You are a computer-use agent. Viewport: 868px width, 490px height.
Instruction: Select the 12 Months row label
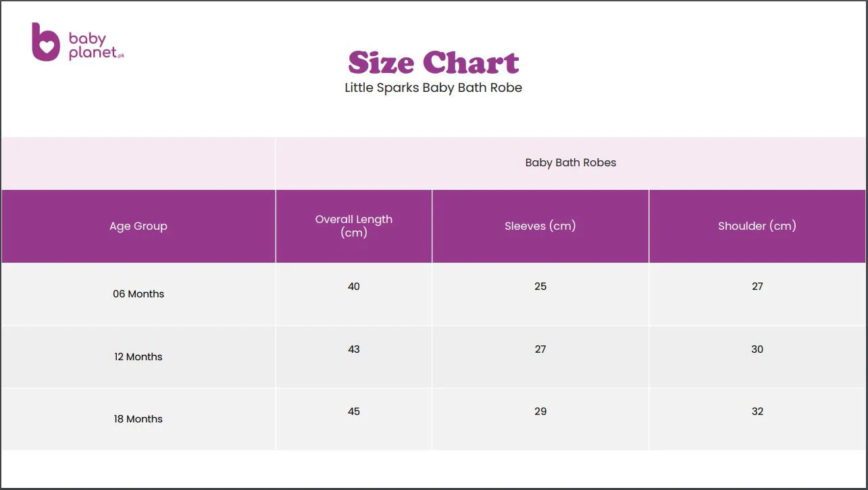click(x=138, y=357)
